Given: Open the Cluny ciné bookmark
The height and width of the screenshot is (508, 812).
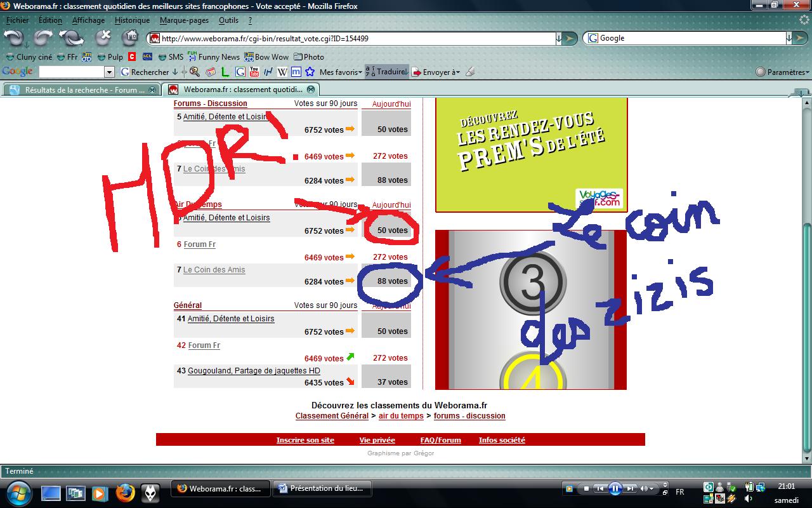Looking at the screenshot, I should coord(29,57).
